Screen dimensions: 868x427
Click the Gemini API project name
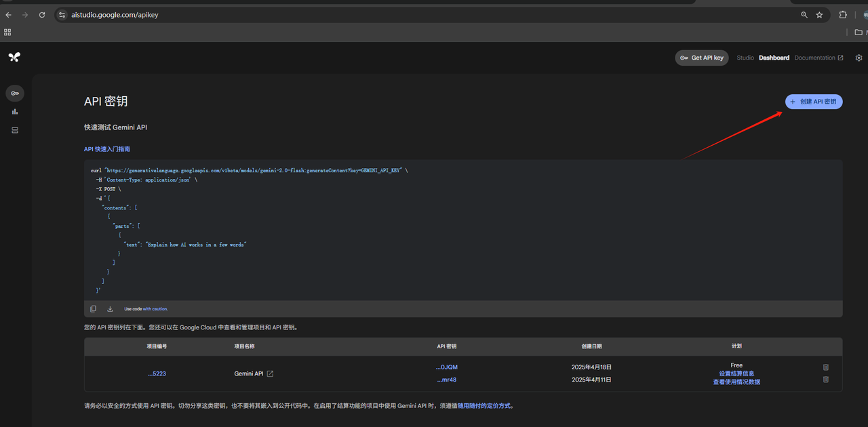249,373
